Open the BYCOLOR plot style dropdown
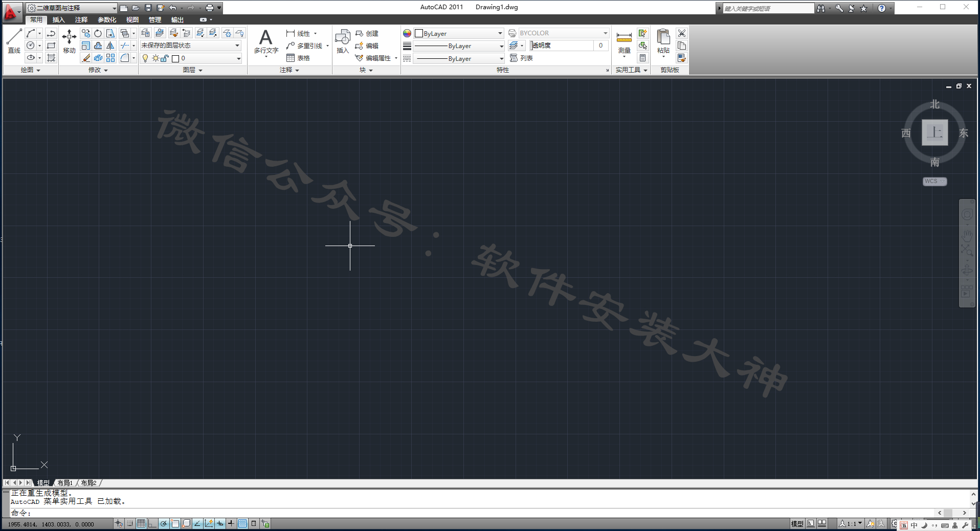Viewport: 980px width, 531px height. click(564, 33)
